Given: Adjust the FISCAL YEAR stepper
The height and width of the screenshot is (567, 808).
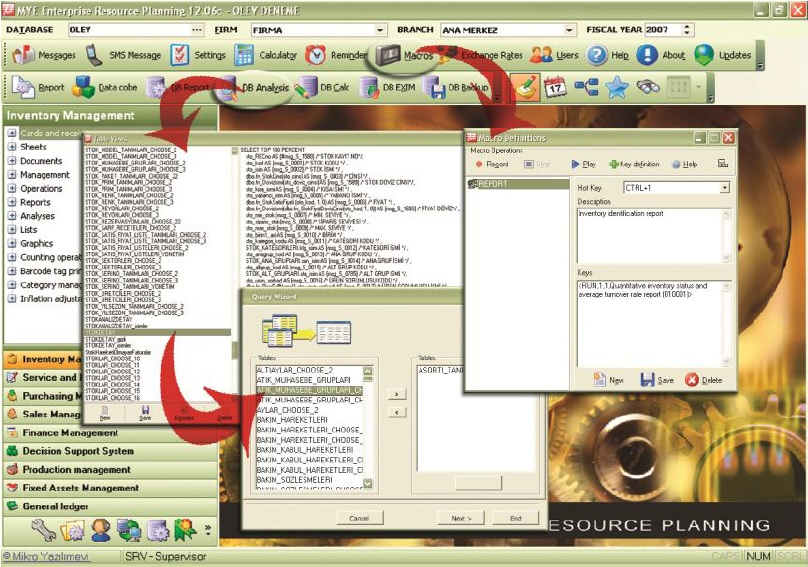Looking at the screenshot, I should point(686,30).
